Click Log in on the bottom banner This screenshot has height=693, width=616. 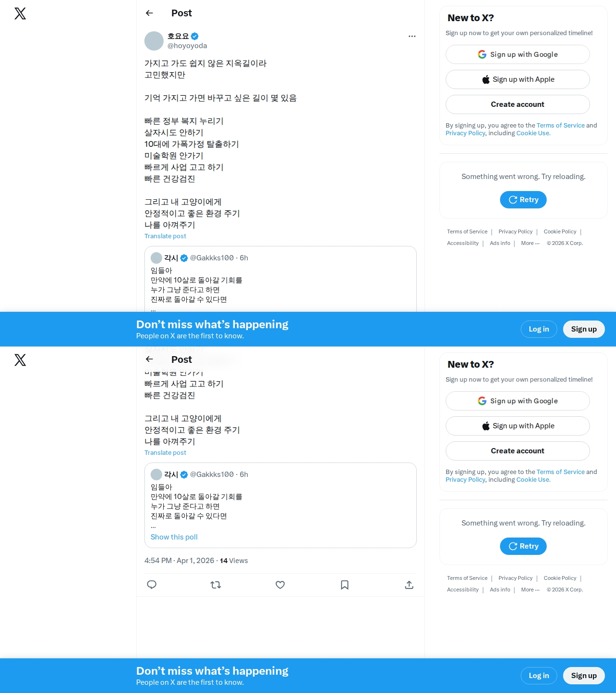coord(539,676)
